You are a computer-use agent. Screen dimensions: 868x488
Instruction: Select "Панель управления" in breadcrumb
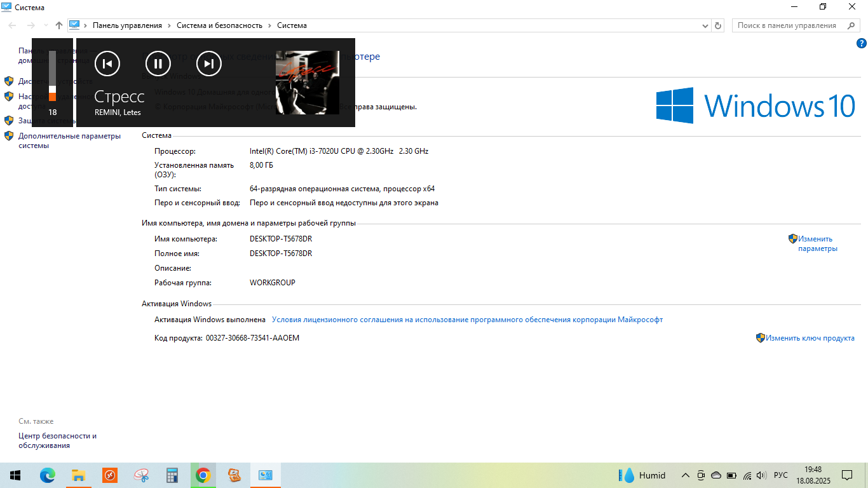(x=127, y=25)
